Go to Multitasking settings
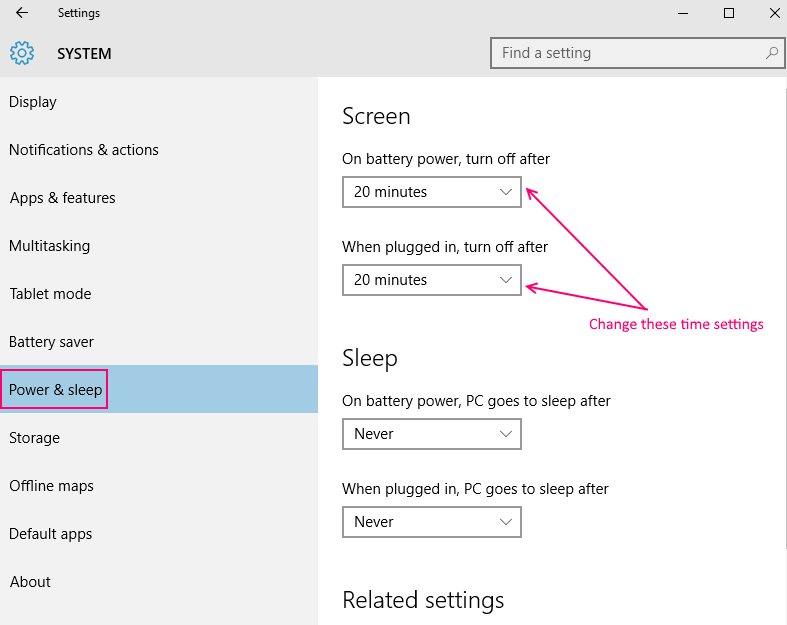The height and width of the screenshot is (625, 787). coord(159,246)
